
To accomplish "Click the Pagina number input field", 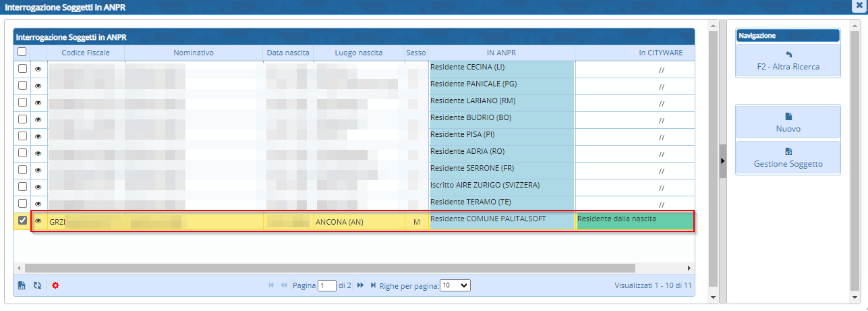I will (x=327, y=285).
